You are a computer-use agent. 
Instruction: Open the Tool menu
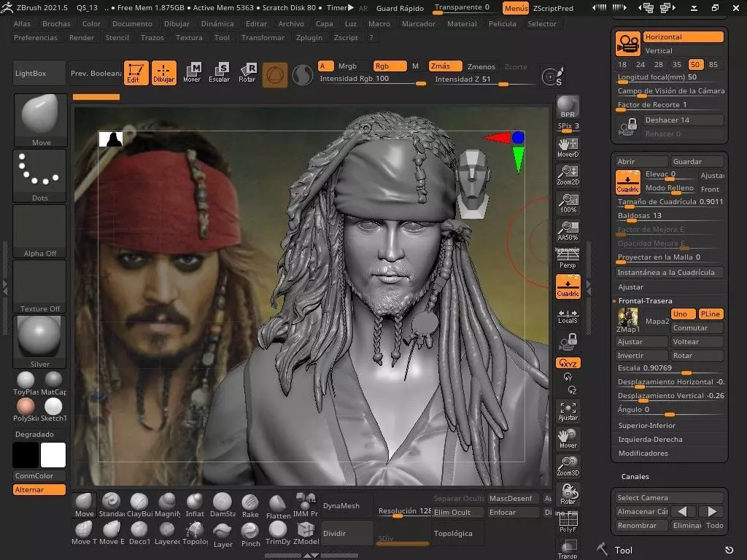coord(222,37)
